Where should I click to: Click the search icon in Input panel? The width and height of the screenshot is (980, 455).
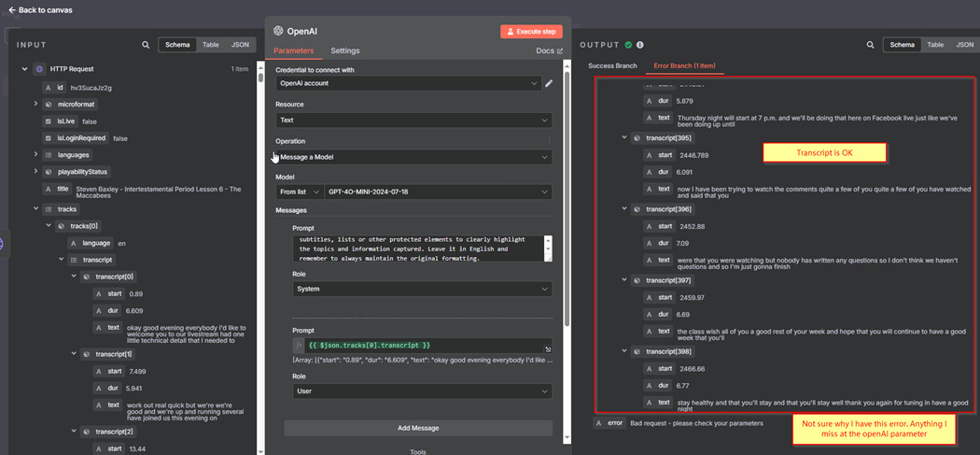pos(146,45)
